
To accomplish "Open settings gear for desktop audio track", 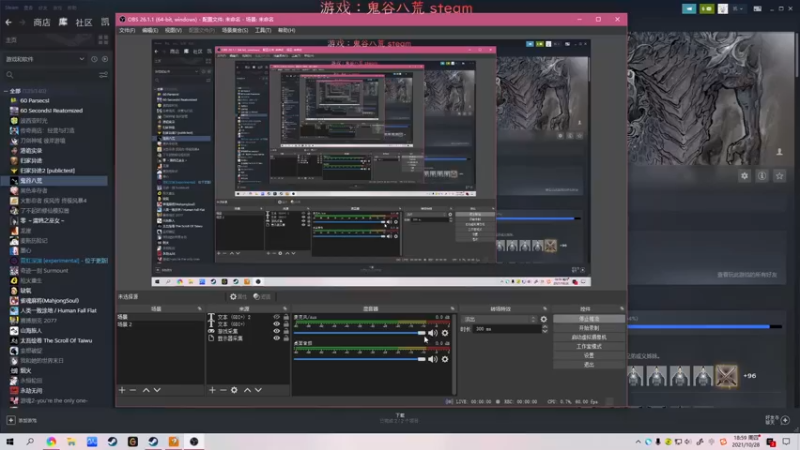I will (x=445, y=359).
